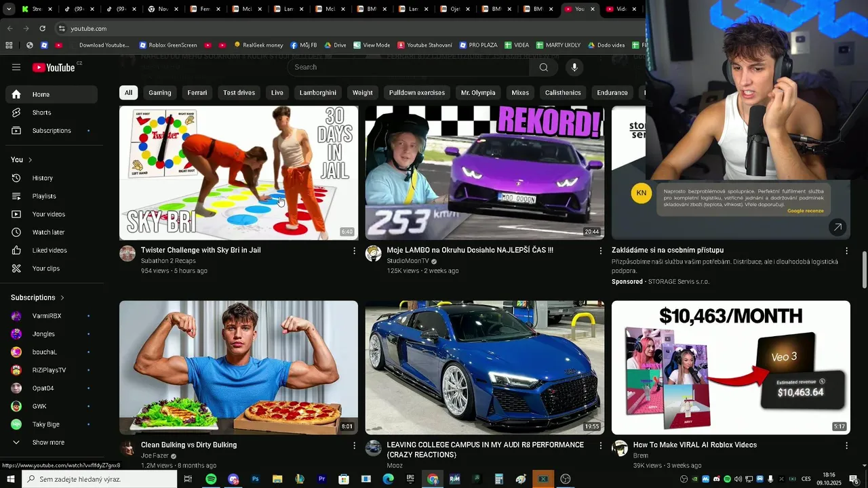This screenshot has height=488, width=868.
Task: Go back in Chrome navigation
Action: pyautogui.click(x=9, y=28)
